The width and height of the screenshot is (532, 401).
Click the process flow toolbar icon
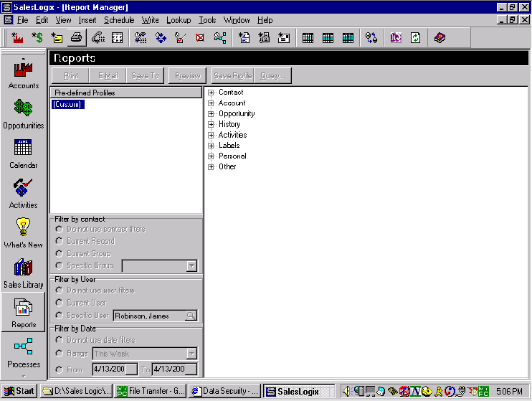pos(220,38)
